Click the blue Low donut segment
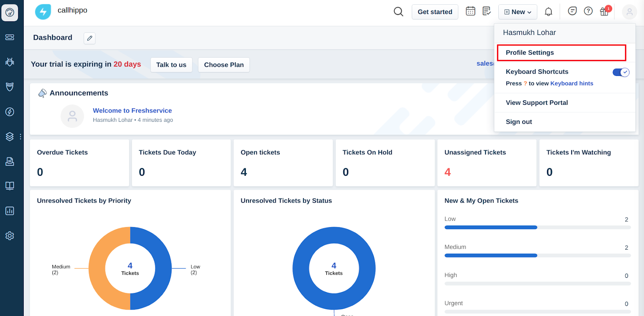 [163, 268]
